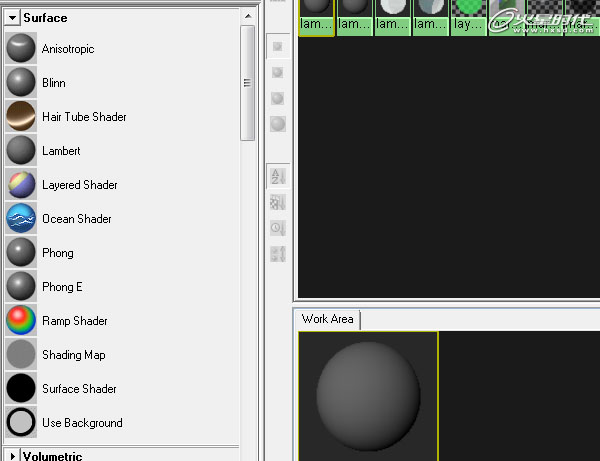
Task: Select the all-white sphere lam... swatch
Action: [393, 18]
